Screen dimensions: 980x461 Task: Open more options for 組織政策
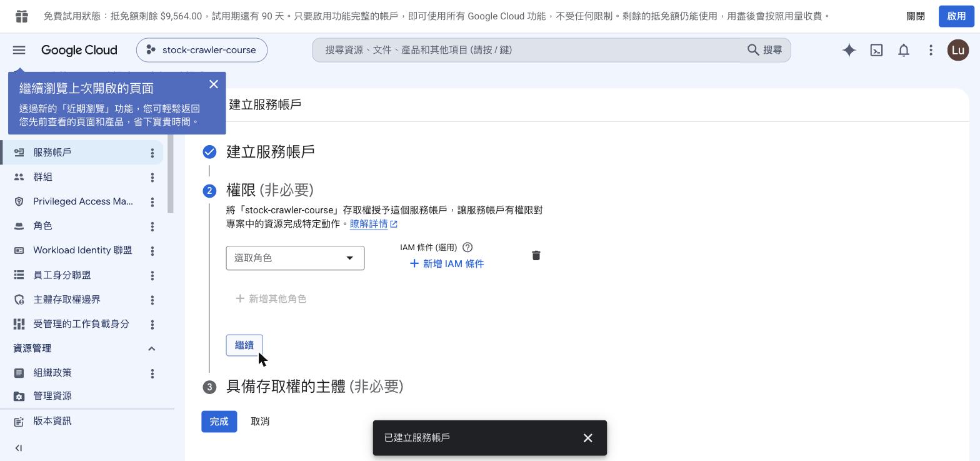click(152, 373)
